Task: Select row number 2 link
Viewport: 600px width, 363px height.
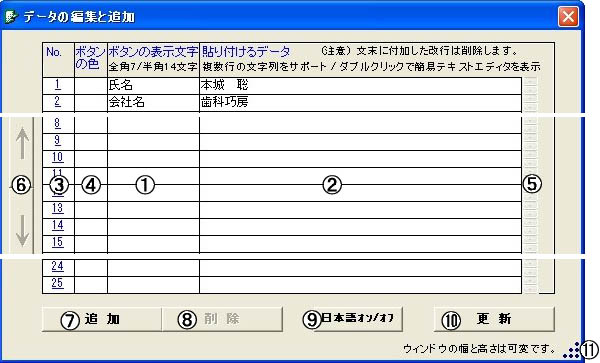Action: (x=57, y=102)
